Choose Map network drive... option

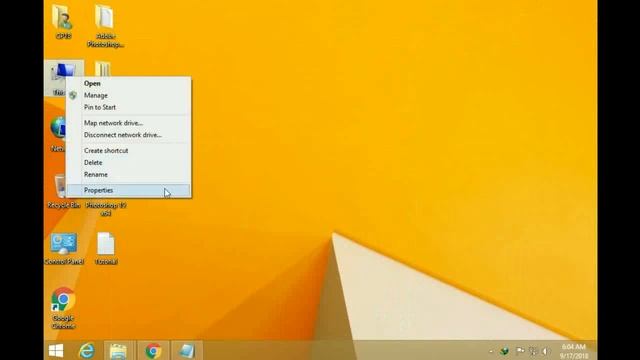pos(128,123)
